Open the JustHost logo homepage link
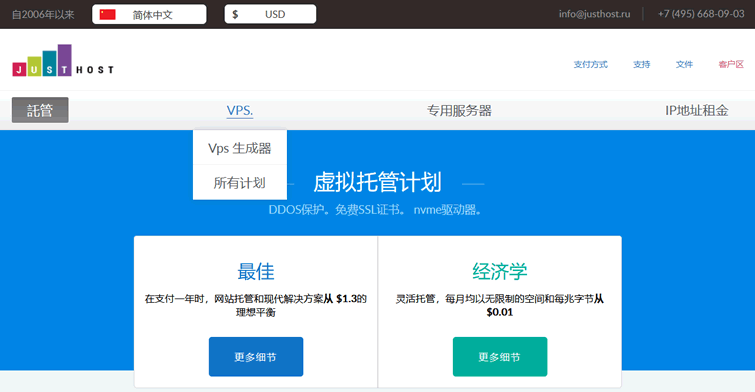This screenshot has height=392, width=755. pos(63,60)
